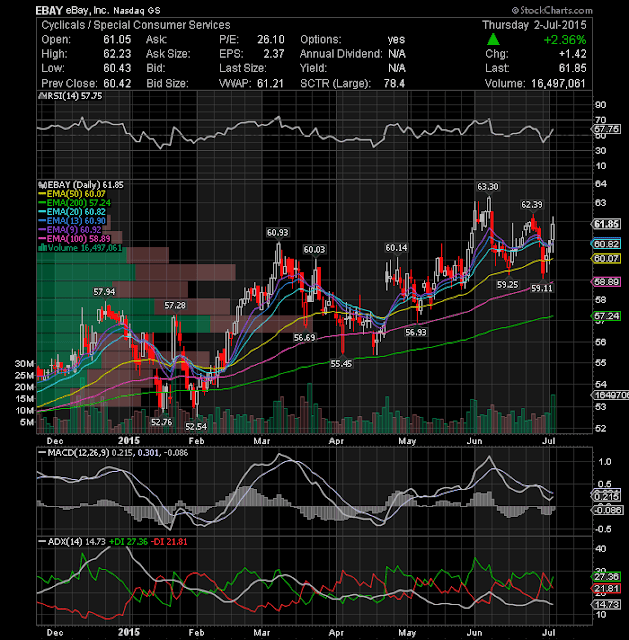Click the Volume value 16,497,061 in header
Screen dimensions: 629x640
pyautogui.click(x=558, y=83)
